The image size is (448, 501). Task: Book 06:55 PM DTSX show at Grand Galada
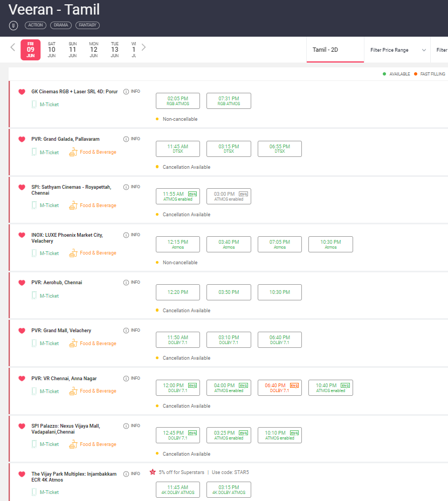280,149
